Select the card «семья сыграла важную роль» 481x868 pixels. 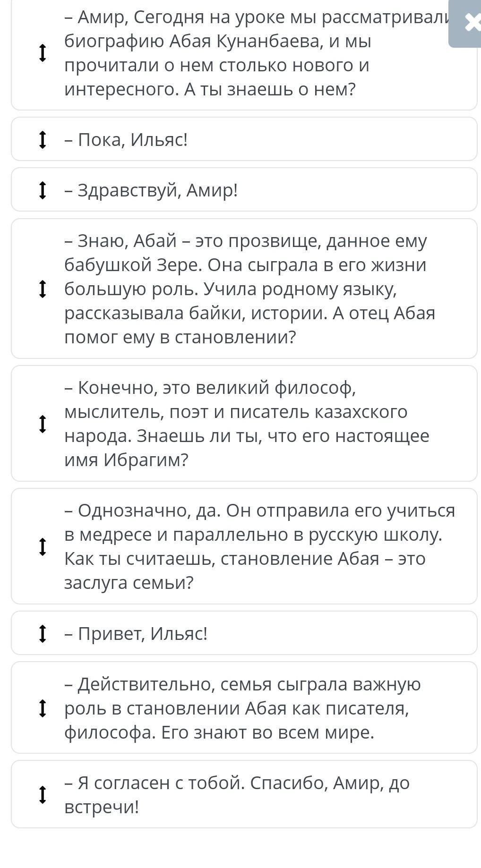click(244, 707)
